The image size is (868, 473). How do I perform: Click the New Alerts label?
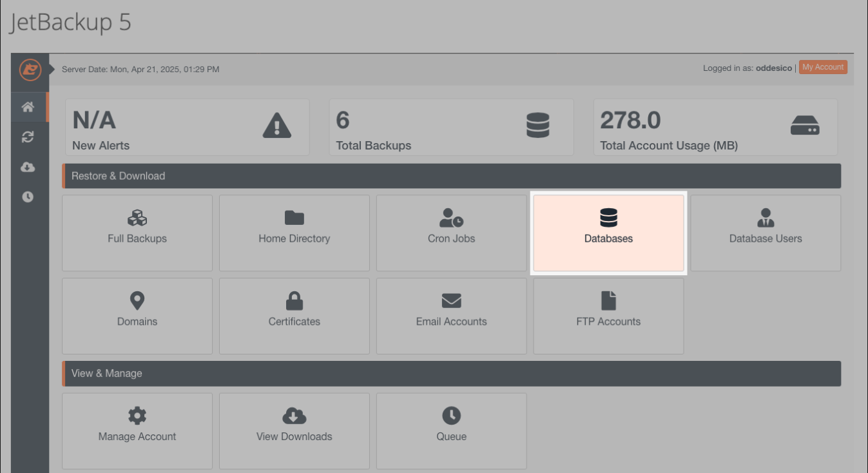(101, 146)
